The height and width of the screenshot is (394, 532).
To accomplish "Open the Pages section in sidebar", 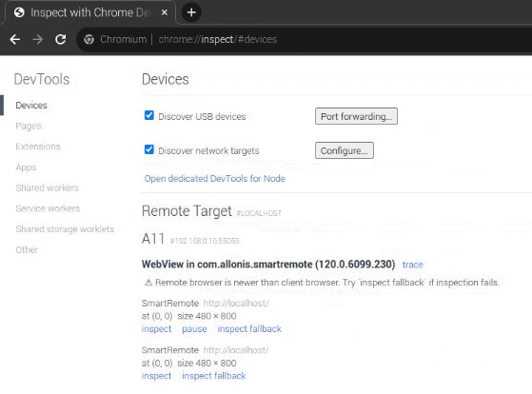I will tap(29, 126).
